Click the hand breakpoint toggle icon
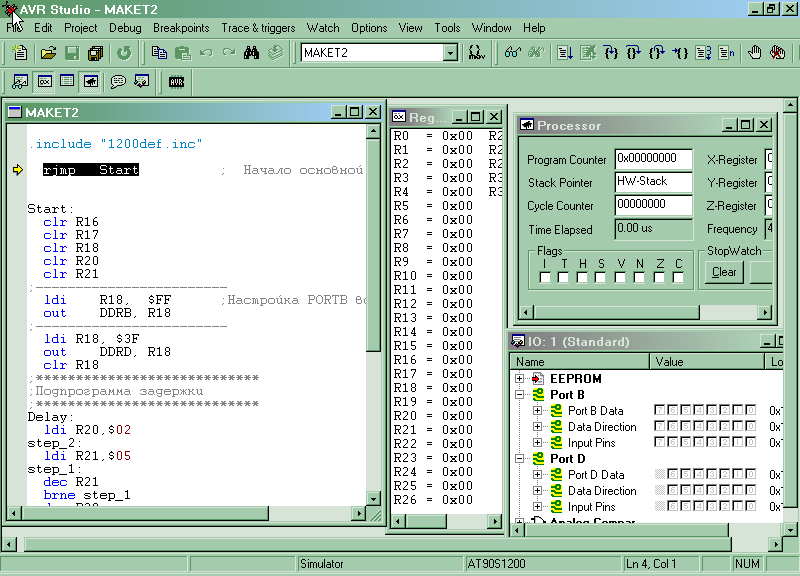The image size is (800, 576). tap(755, 52)
